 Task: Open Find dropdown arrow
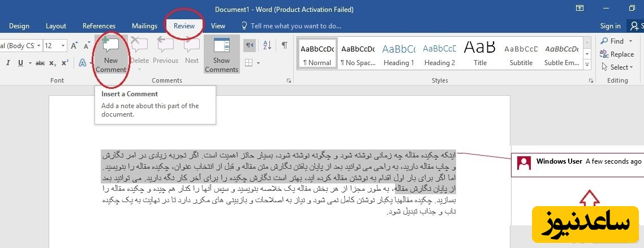(630, 41)
